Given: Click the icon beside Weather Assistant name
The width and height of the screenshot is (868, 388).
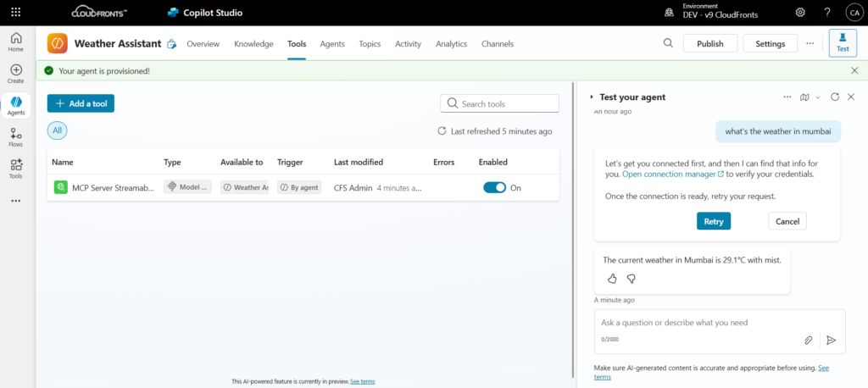Looking at the screenshot, I should (172, 44).
